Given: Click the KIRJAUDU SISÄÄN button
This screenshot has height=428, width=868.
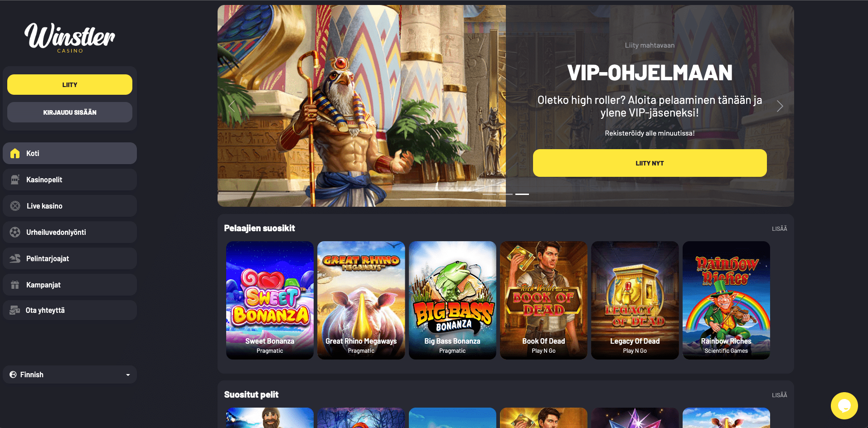Looking at the screenshot, I should click(x=70, y=112).
